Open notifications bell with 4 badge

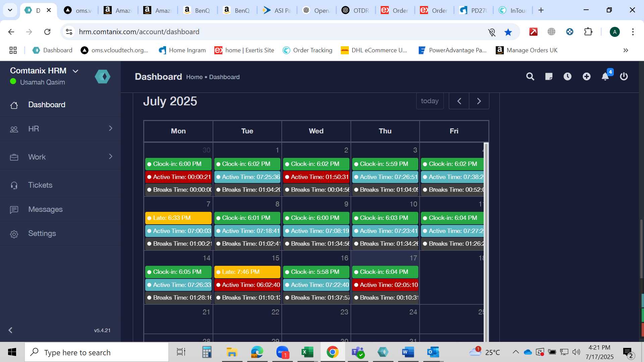coord(606,76)
